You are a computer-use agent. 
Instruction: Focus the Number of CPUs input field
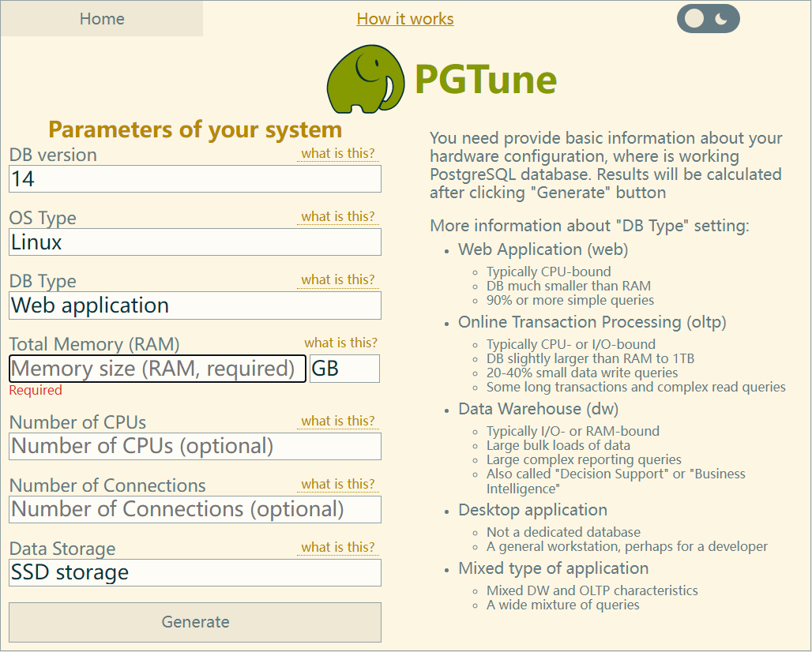(x=195, y=446)
